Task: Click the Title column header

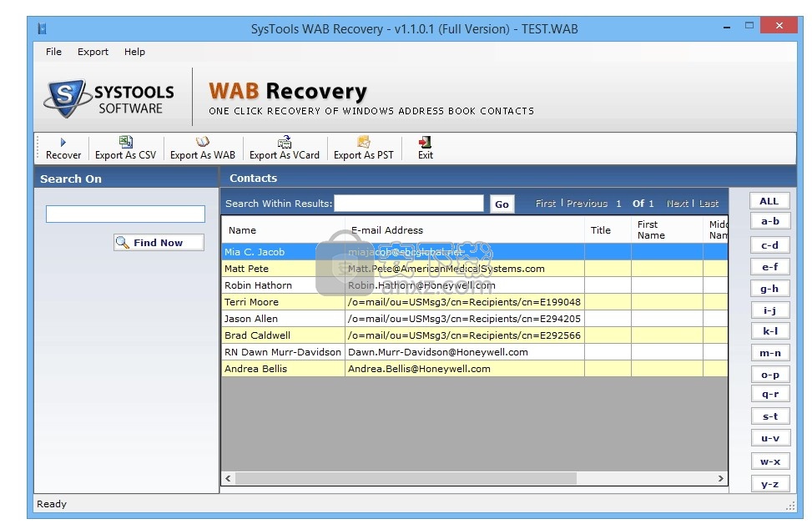Action: pos(608,229)
